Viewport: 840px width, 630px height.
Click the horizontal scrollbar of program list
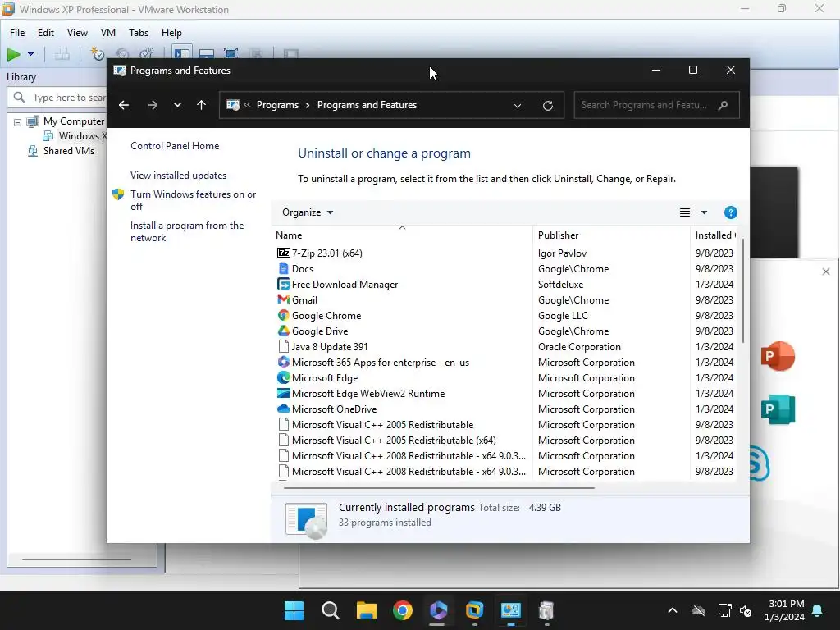point(439,488)
